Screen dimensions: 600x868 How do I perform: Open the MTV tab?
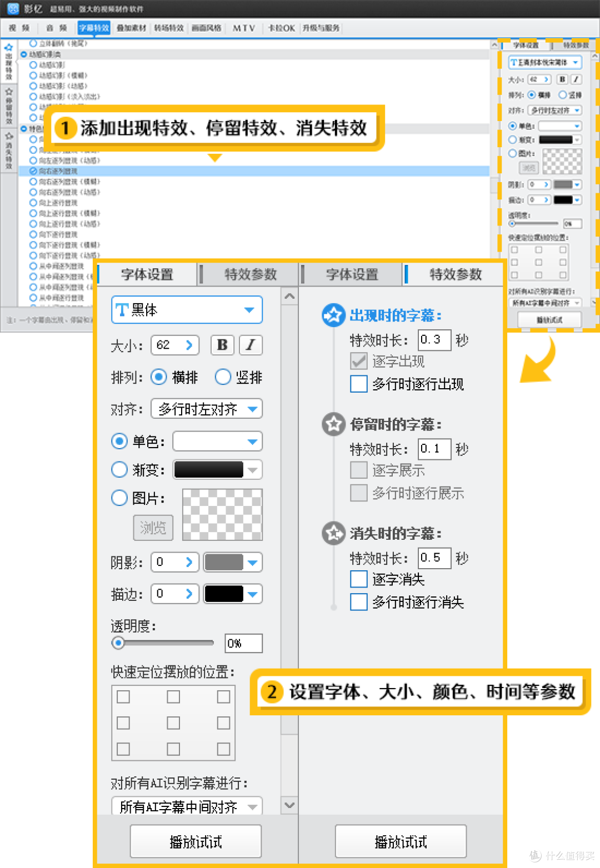(x=244, y=28)
